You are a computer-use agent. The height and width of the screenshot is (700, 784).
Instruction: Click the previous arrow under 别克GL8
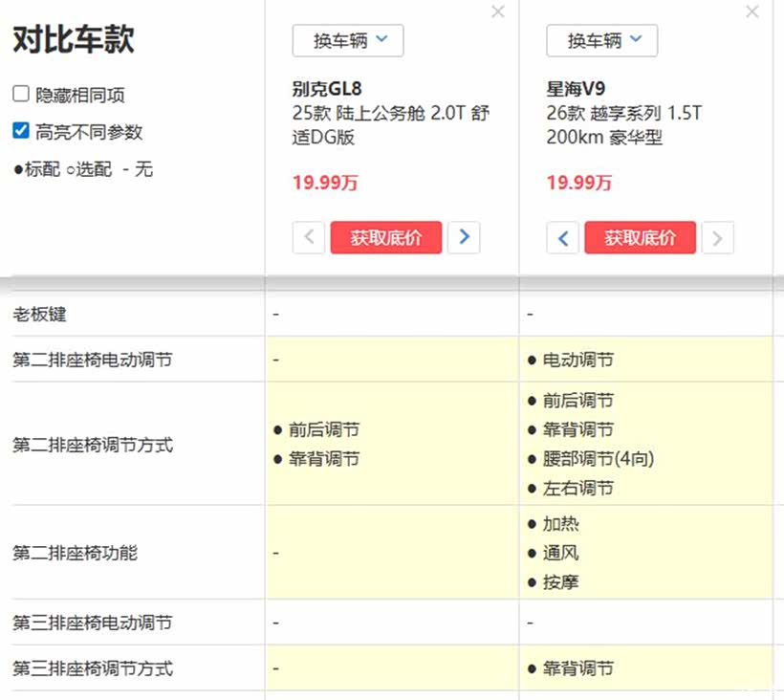click(309, 238)
